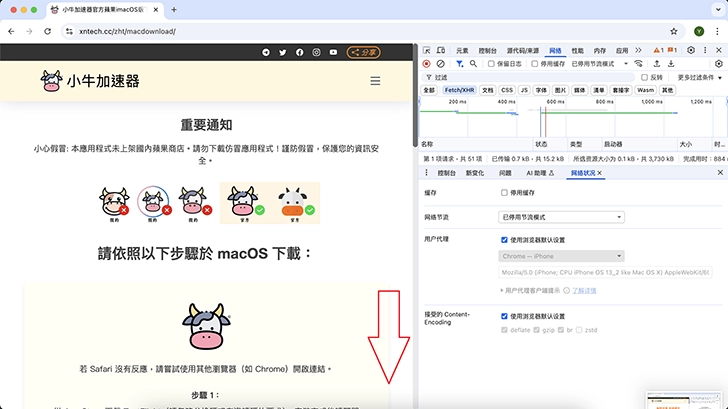
Task: Bookmark this page with the star icon
Action: pyautogui.click(x=674, y=32)
